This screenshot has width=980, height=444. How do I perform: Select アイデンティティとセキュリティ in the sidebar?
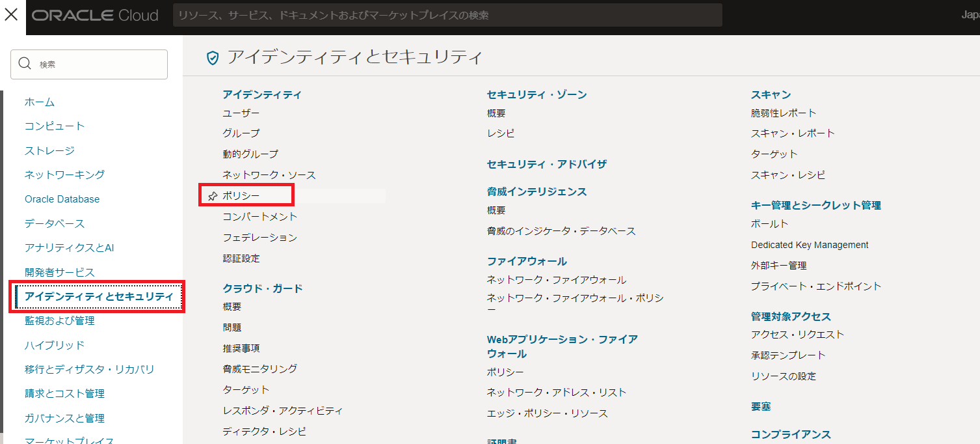click(x=99, y=297)
